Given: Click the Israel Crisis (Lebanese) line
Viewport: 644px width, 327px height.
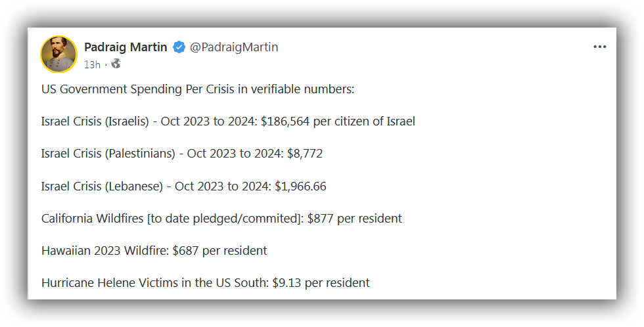Looking at the screenshot, I should point(183,186).
